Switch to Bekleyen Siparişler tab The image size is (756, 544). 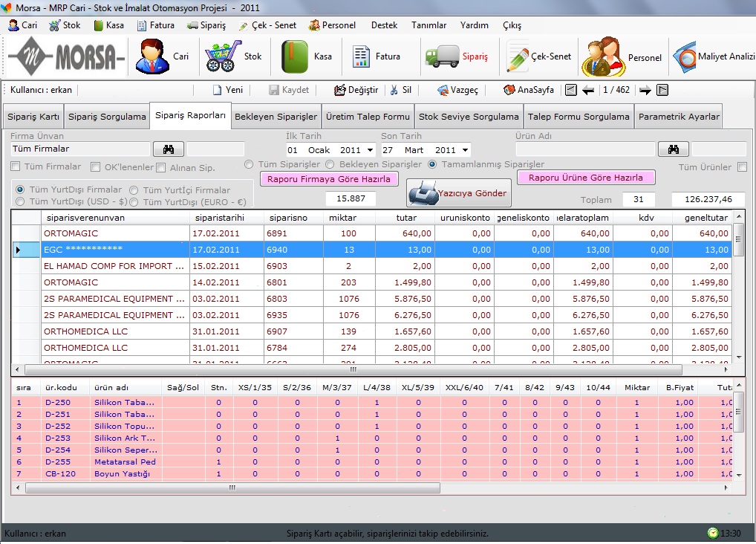point(276,117)
